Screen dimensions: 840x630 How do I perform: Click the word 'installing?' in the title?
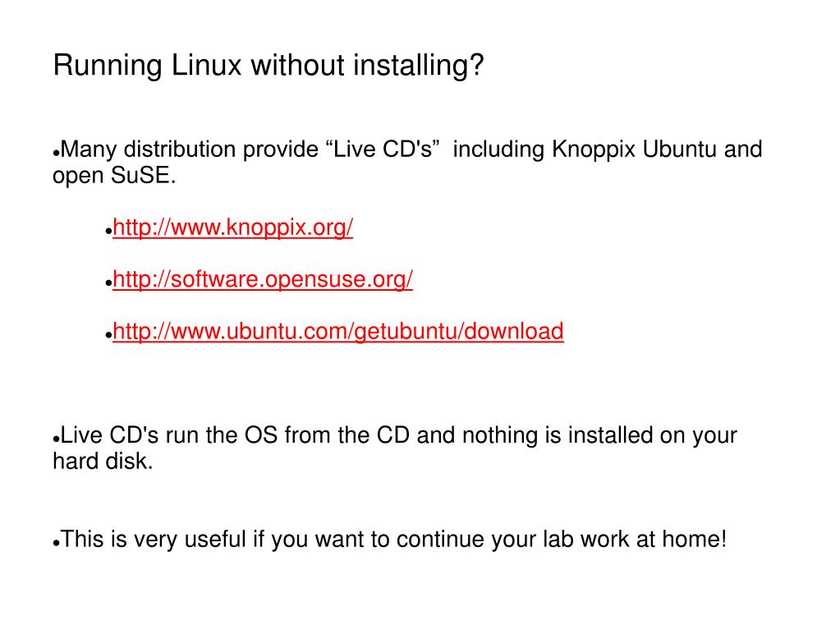tap(419, 66)
